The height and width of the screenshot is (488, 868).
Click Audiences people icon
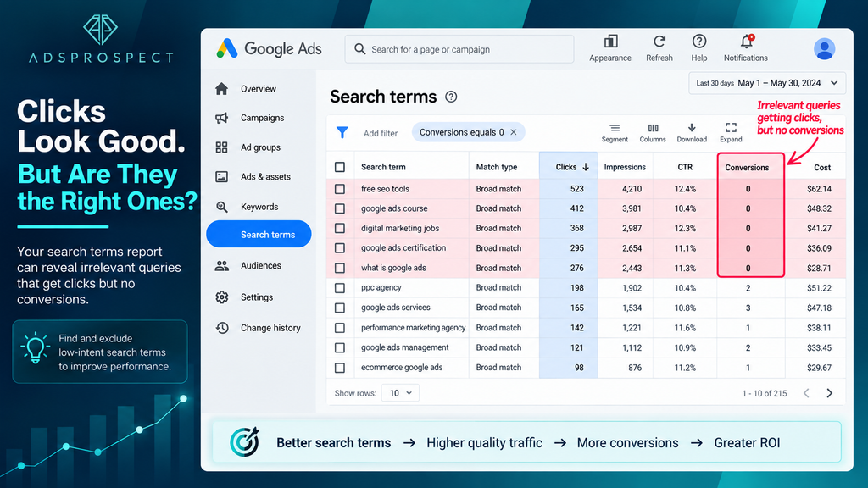pyautogui.click(x=222, y=265)
